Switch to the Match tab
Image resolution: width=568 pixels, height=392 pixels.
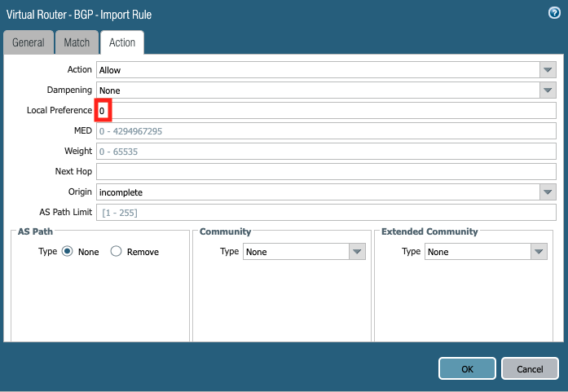[x=77, y=42]
